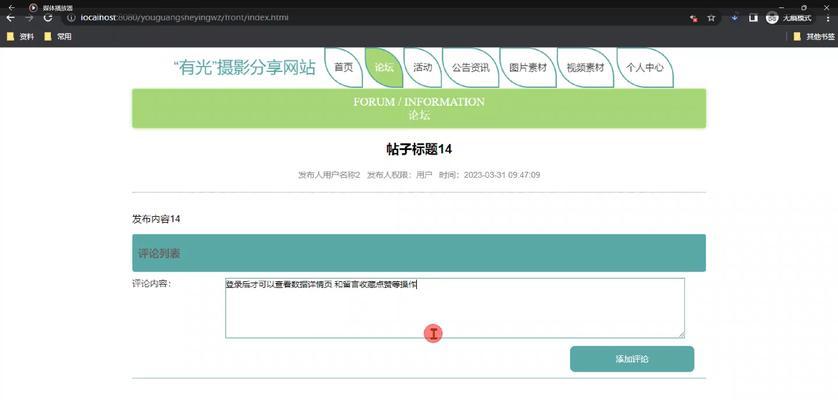The width and height of the screenshot is (838, 400).
Task: Click the text area resize grip
Action: [681, 334]
